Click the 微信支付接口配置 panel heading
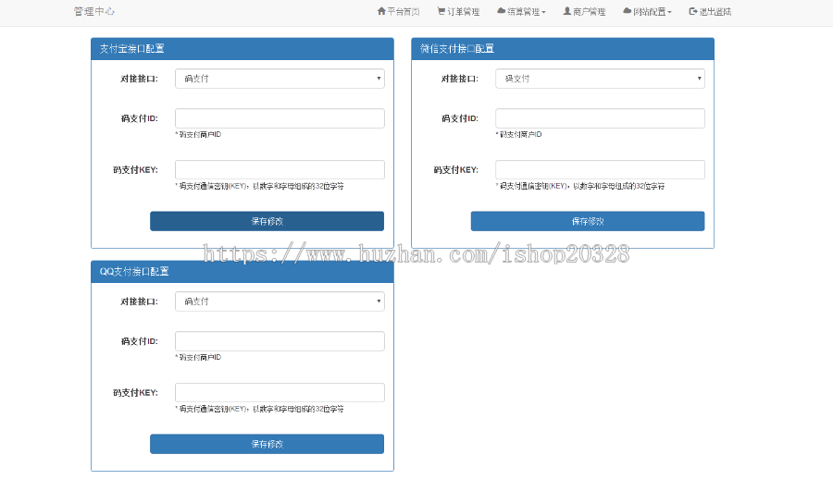833x504 pixels. pyautogui.click(x=457, y=49)
